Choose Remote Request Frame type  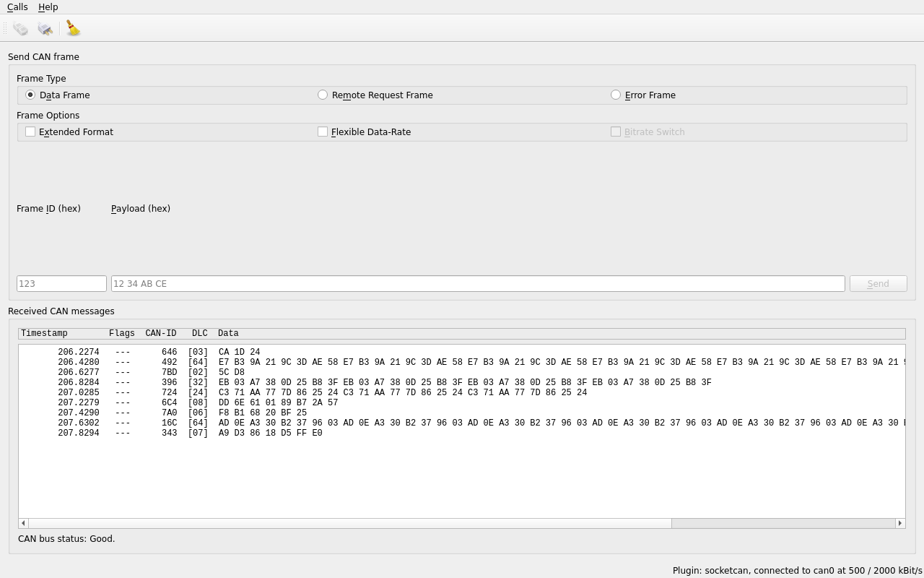323,95
